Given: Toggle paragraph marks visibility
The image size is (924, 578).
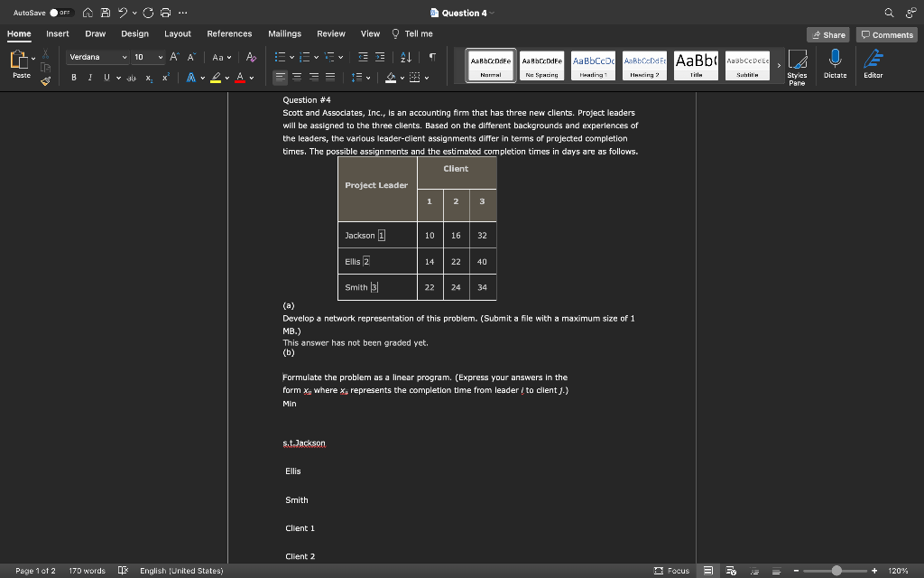Looking at the screenshot, I should coord(434,56).
